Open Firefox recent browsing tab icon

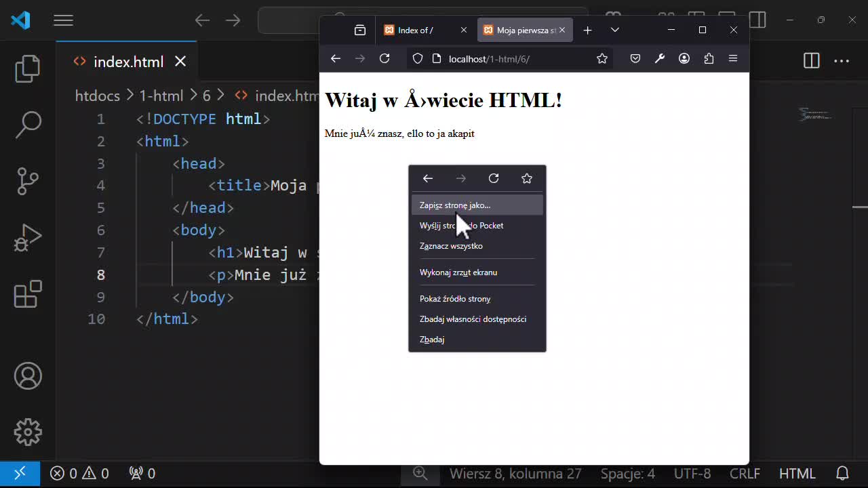(360, 30)
